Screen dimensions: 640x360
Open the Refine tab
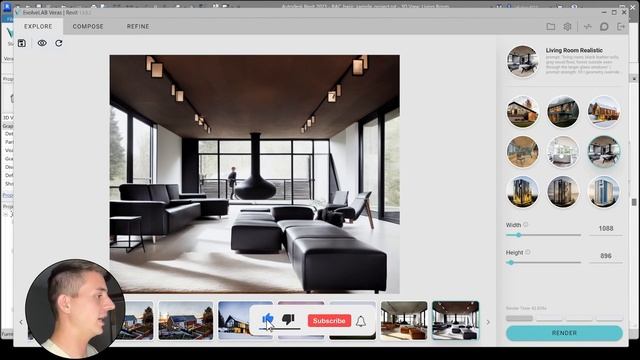tap(138, 26)
